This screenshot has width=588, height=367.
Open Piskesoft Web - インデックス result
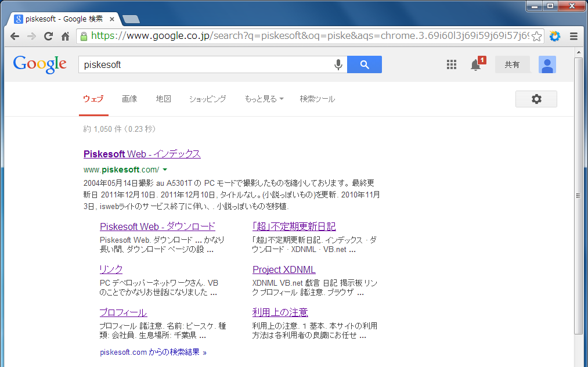(x=142, y=154)
